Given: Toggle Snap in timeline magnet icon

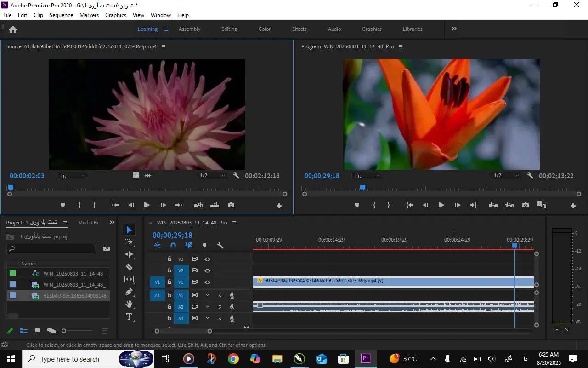Looking at the screenshot, I should pos(173,246).
